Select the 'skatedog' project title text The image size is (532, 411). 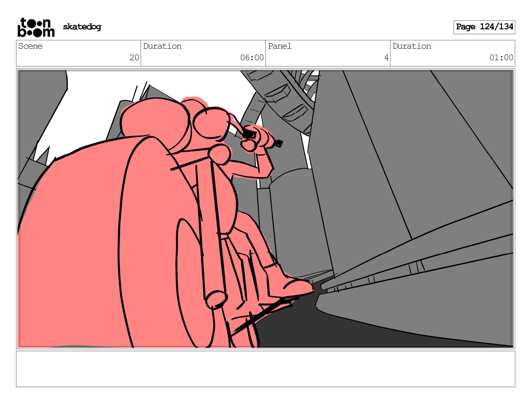82,27
